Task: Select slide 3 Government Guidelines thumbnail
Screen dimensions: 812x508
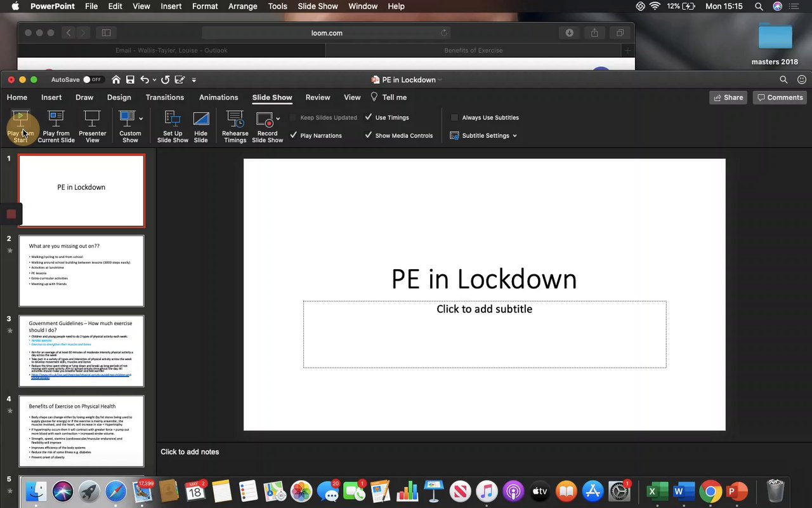Action: coord(81,351)
